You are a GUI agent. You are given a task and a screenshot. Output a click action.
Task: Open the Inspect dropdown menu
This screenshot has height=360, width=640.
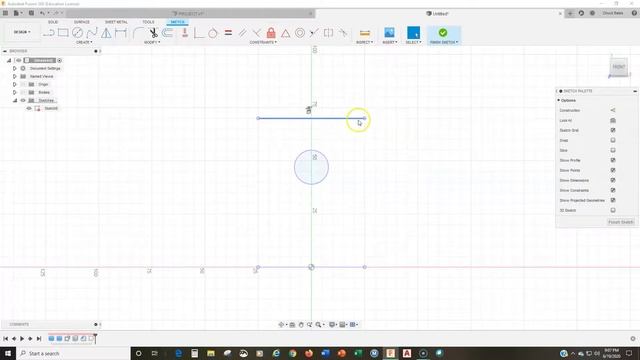coord(364,42)
